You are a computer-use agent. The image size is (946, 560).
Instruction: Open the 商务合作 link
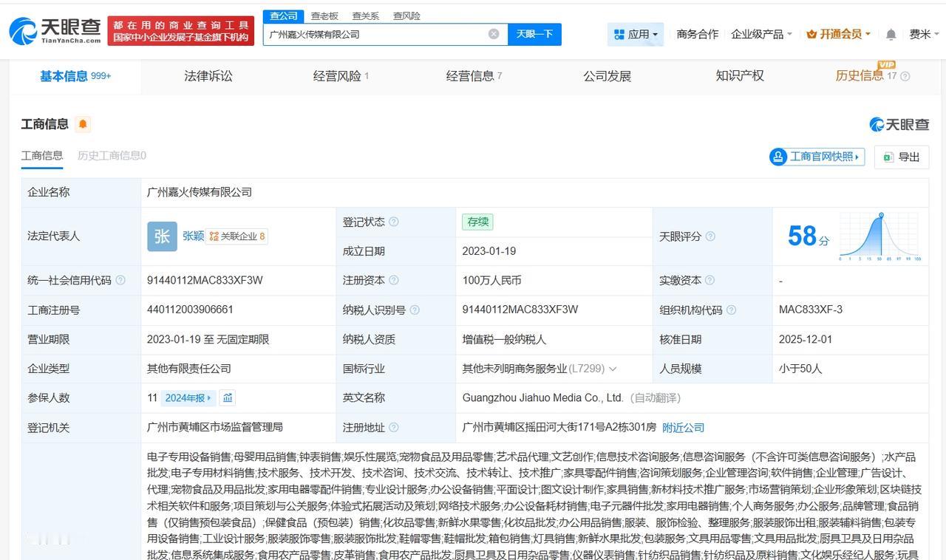(698, 34)
